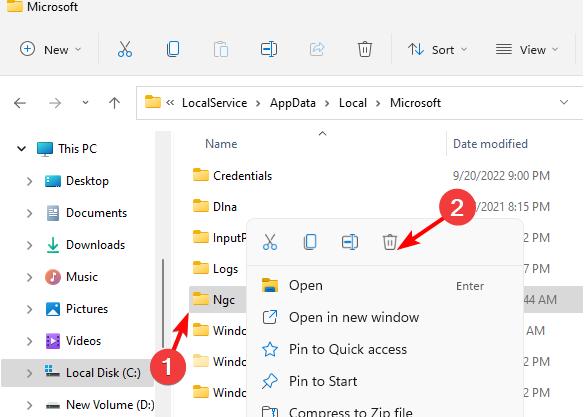Choose Compress to Zip file
This screenshot has width=586, height=417.
pos(385,411)
